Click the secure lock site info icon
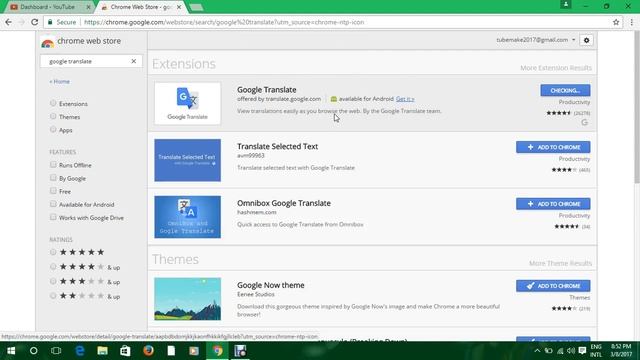 tap(50, 22)
